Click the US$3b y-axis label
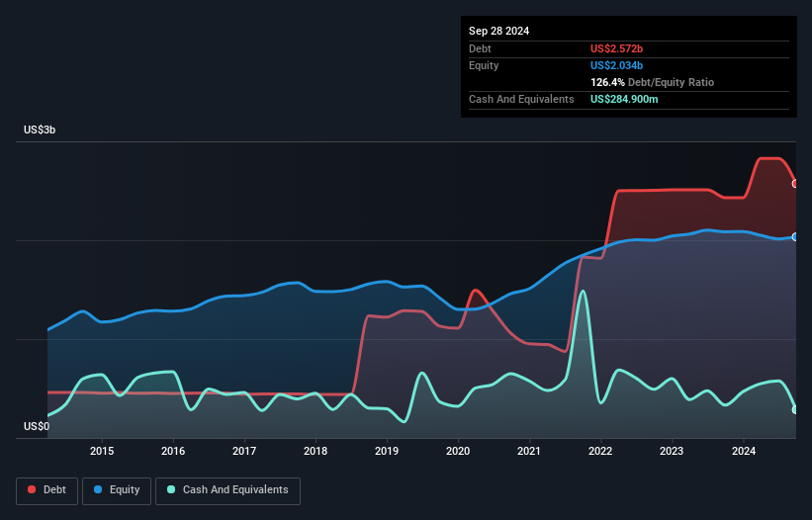Viewport: 812px width, 520px height. click(x=40, y=130)
